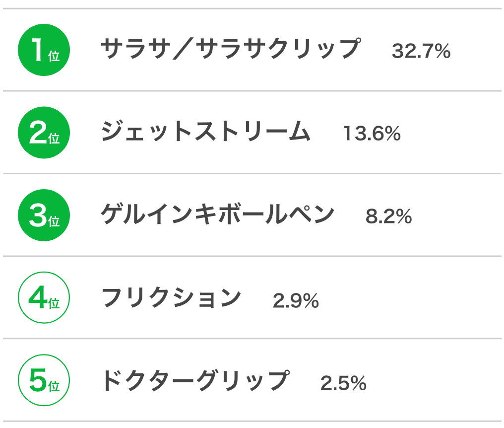The width and height of the screenshot is (504, 428).
Task: Select the ジェットストリーム product name
Action: 205,131
